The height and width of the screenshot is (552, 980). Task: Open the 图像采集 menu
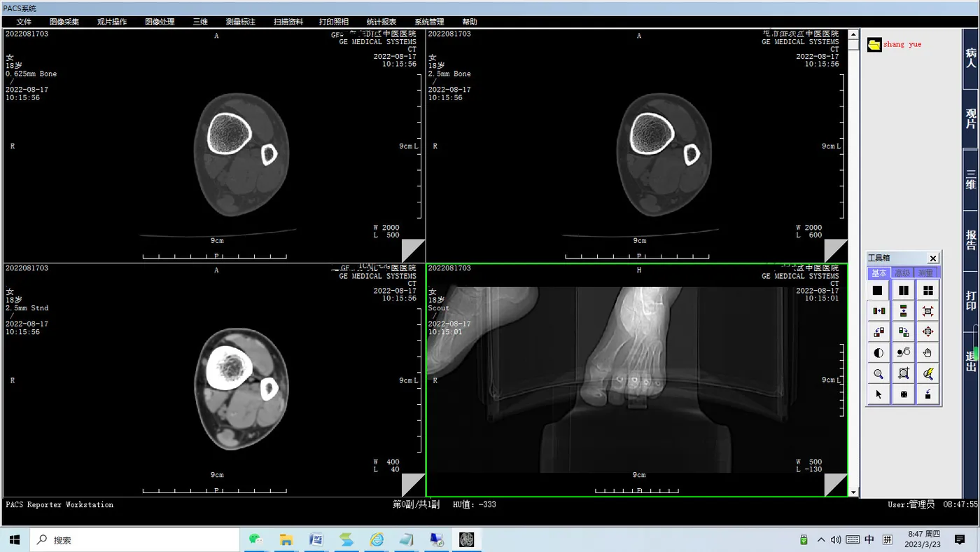64,22
